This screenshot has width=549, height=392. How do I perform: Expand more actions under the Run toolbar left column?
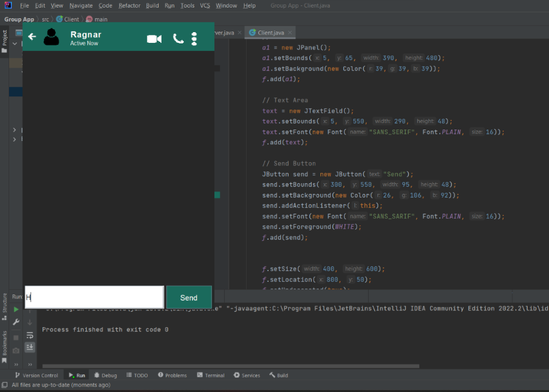pyautogui.click(x=16, y=364)
